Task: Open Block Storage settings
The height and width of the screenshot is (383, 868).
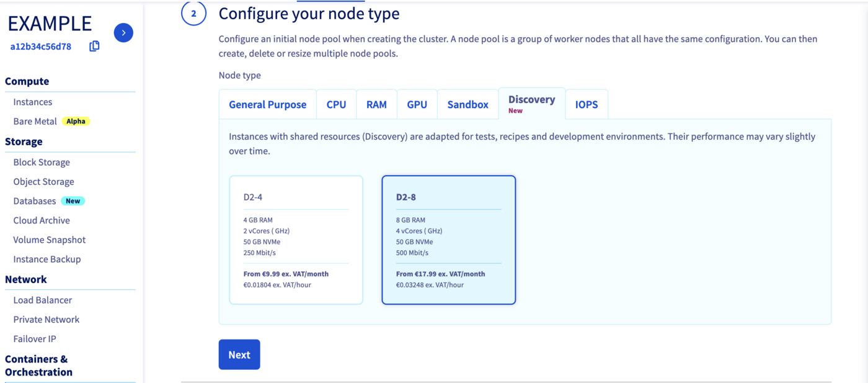Action: point(41,162)
